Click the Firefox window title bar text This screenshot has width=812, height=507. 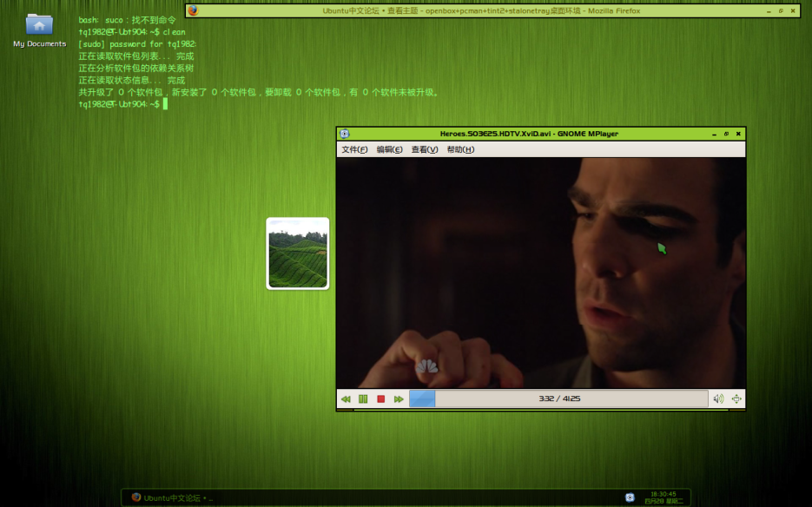481,10
